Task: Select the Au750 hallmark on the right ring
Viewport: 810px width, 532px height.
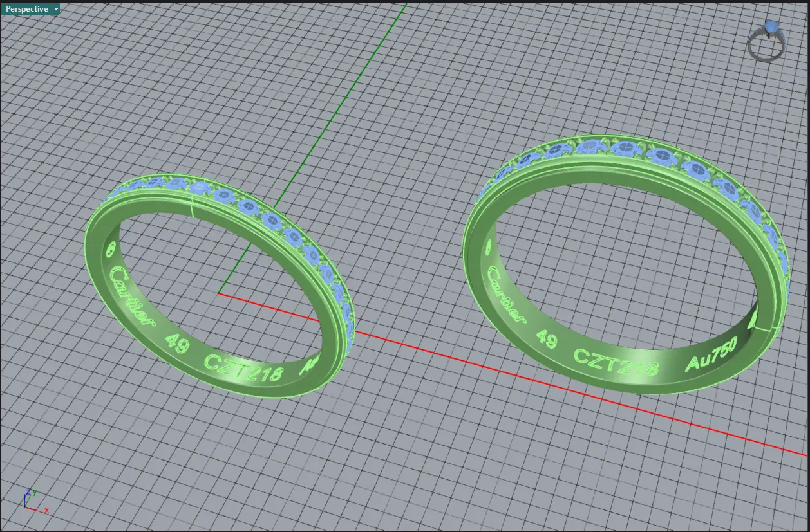Action: click(x=710, y=355)
